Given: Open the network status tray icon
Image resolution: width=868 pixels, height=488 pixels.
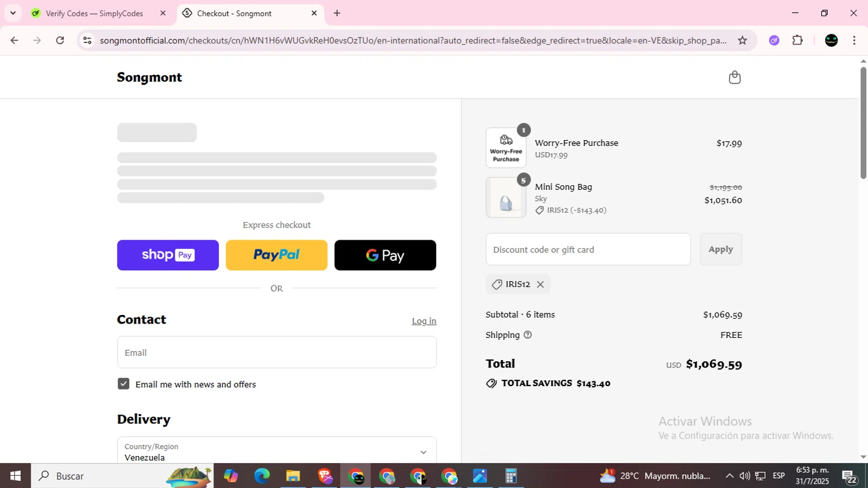Looking at the screenshot, I should [x=760, y=476].
